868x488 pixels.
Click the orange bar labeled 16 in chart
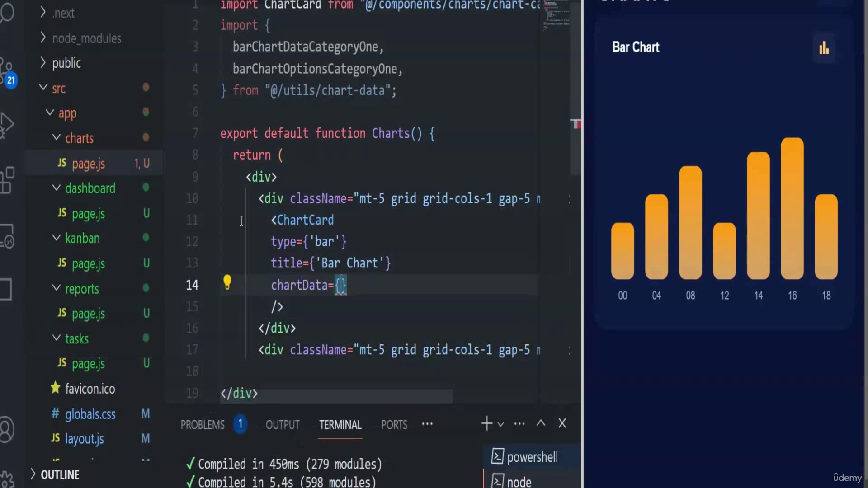point(792,208)
